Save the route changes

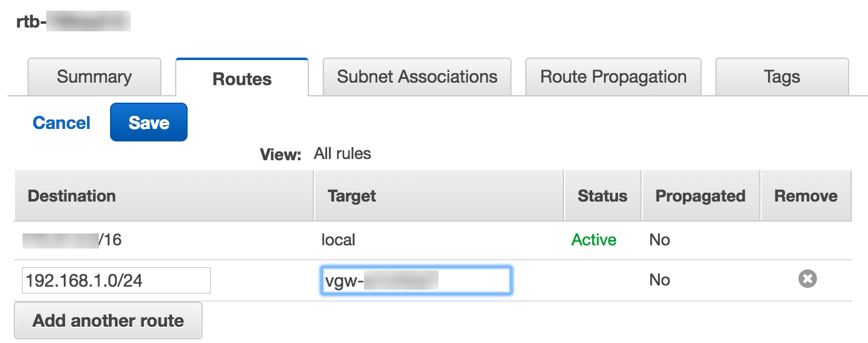coord(149,123)
